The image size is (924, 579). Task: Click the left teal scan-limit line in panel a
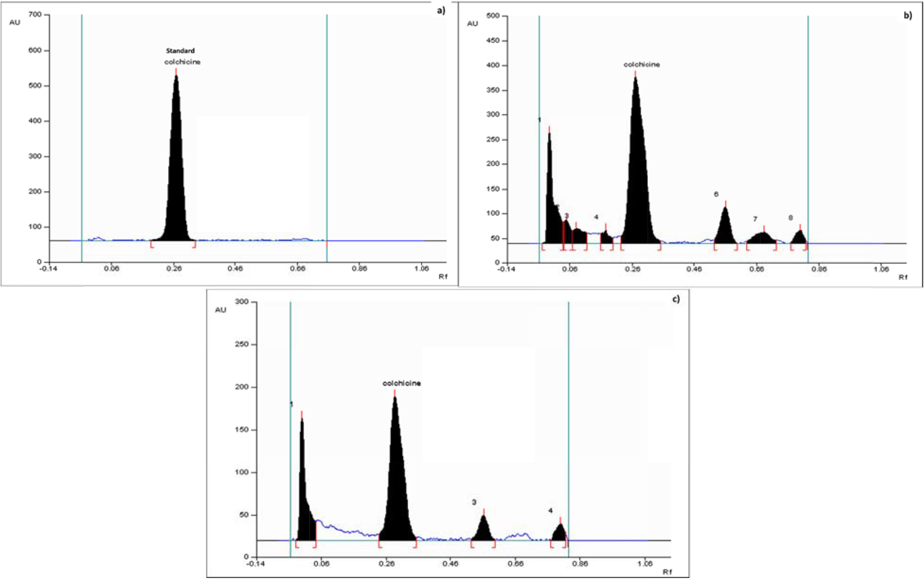point(82,138)
